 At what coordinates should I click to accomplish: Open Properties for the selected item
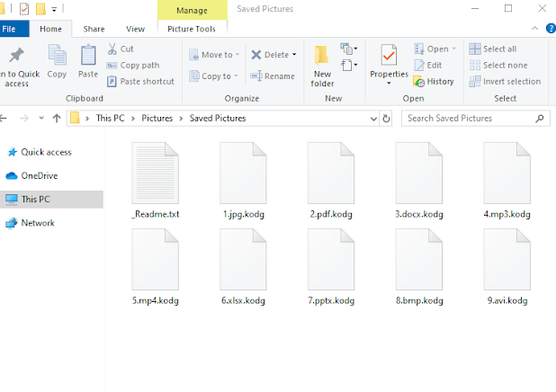[x=389, y=62]
